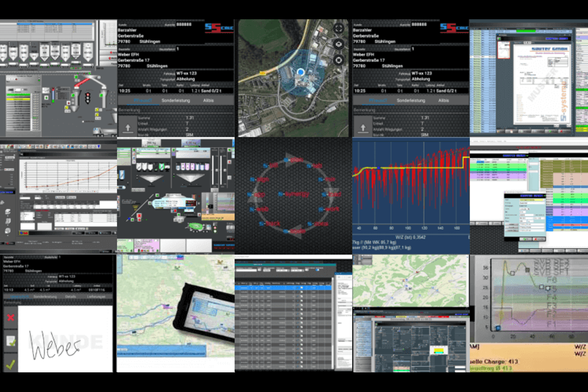Click the WT-xx 123 vehicle field in signature tile

click(x=67, y=276)
